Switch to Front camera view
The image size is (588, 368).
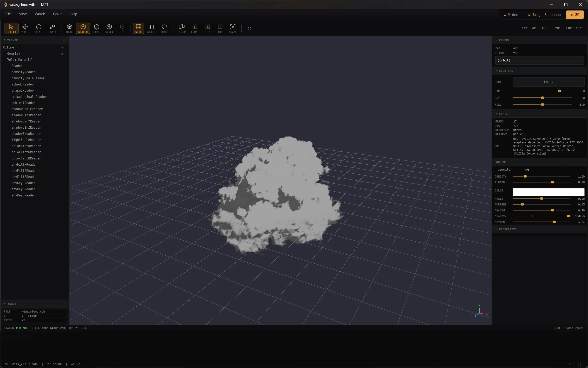coord(195,28)
